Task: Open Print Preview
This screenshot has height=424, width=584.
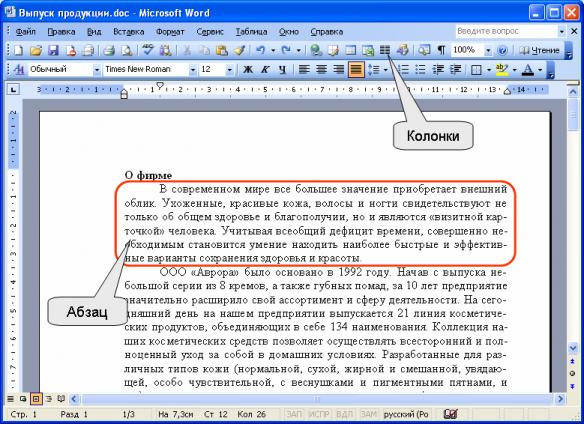Action: [127, 50]
